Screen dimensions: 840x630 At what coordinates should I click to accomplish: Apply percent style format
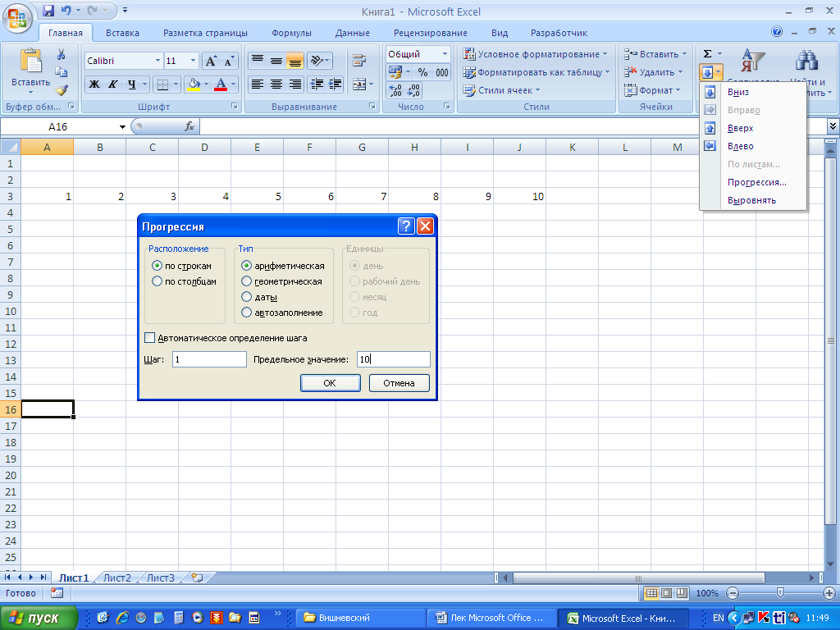(423, 72)
